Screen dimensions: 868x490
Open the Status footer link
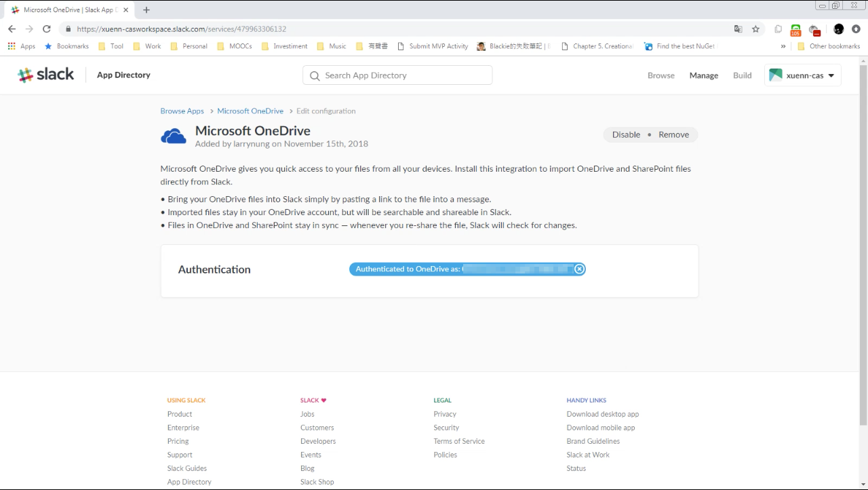click(x=576, y=468)
